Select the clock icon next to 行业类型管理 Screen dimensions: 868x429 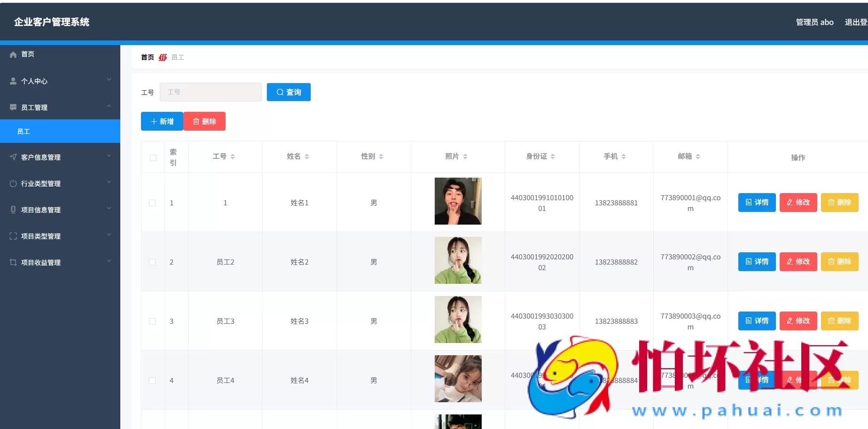13,183
